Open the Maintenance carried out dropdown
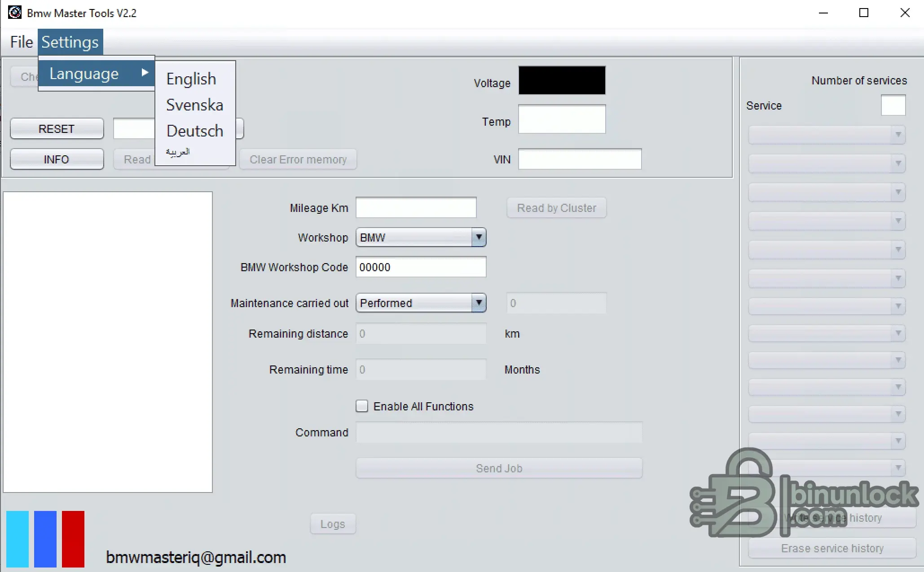Viewport: 924px width, 572px height. pos(421,303)
